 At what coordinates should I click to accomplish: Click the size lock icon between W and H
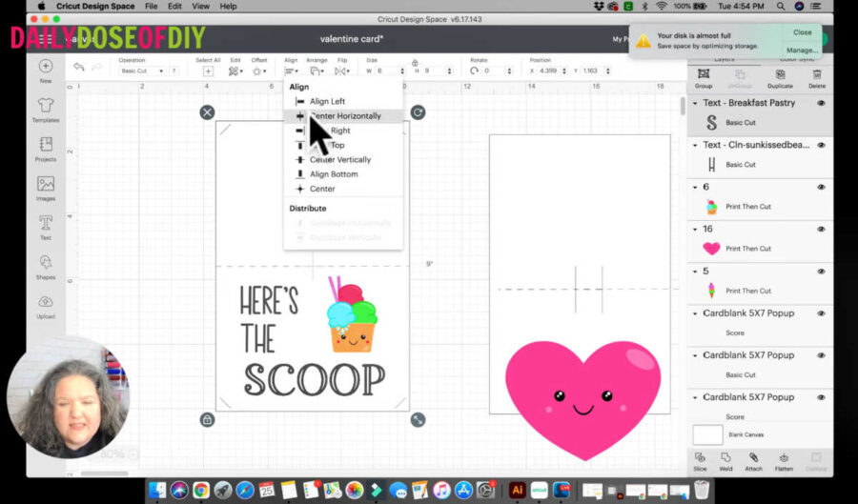click(415, 63)
